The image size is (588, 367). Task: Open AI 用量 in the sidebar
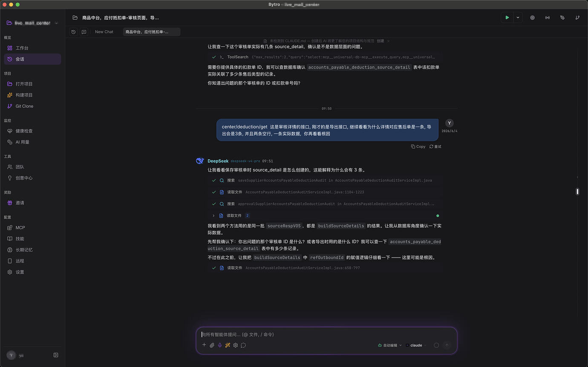tap(32, 142)
